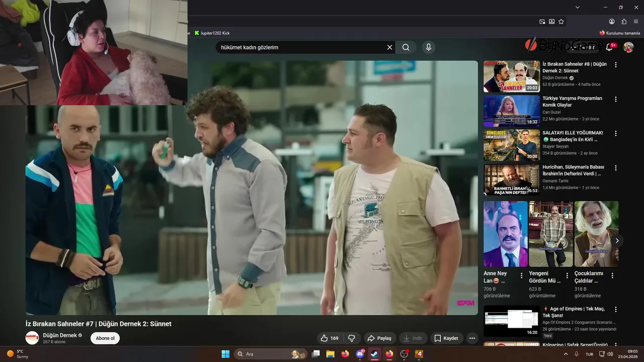Open SALATAYI ELLE YOĞURMAK video thumbnail
Screen dimensions: 644x362
tap(512, 145)
